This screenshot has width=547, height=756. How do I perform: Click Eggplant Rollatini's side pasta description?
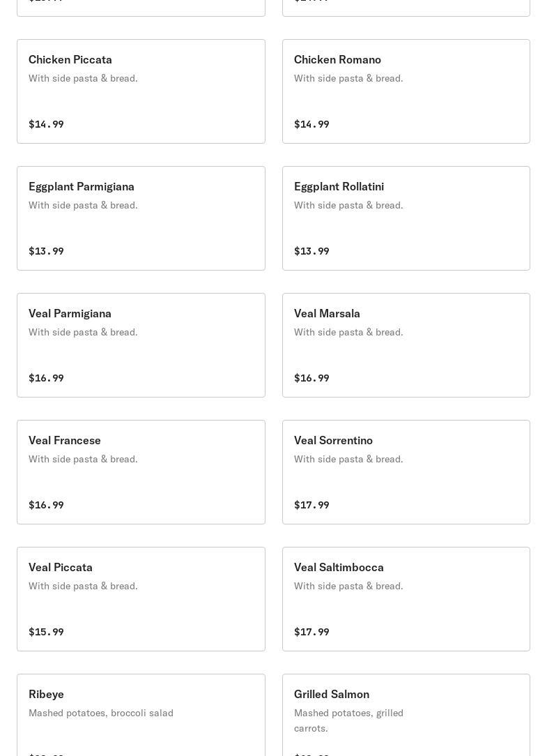pos(348,205)
